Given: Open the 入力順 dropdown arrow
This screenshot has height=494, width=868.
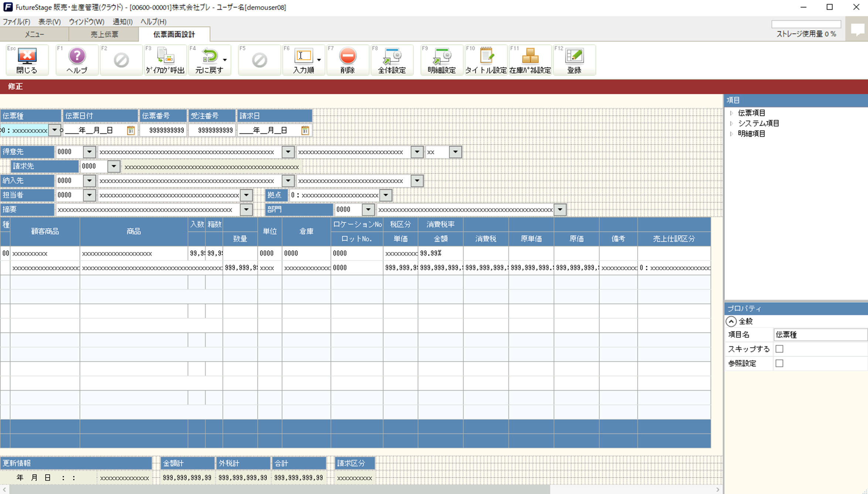Looking at the screenshot, I should pos(319,60).
